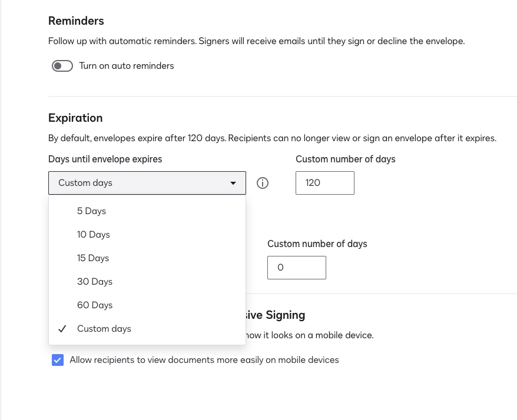517x420 pixels.
Task: Click the Reminders section heading
Action: click(76, 20)
